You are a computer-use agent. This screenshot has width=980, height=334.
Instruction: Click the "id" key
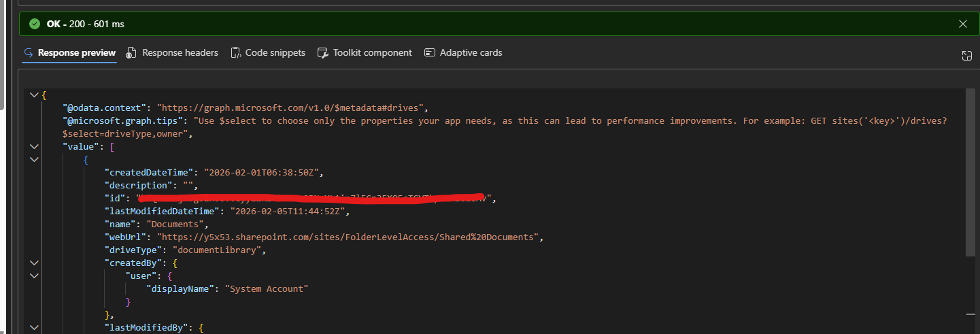click(115, 198)
